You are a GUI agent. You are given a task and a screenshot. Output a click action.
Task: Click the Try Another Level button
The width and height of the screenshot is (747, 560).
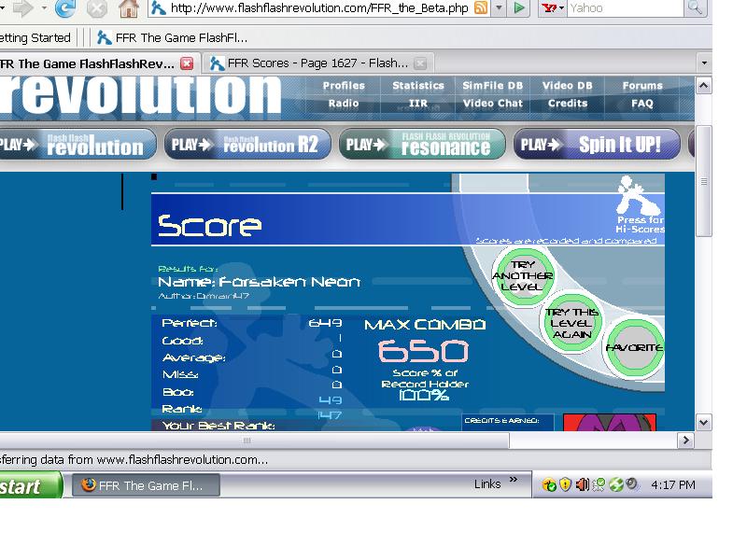coord(523,276)
